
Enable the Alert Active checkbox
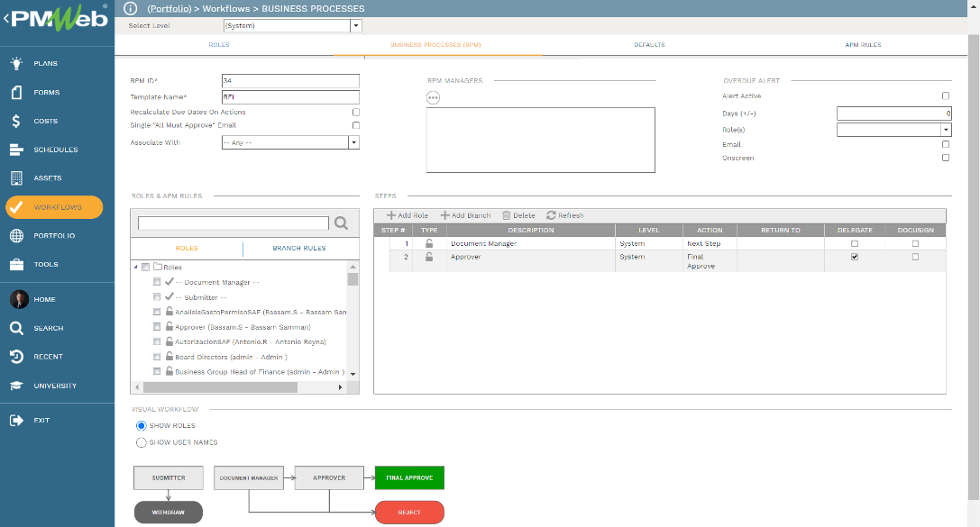(946, 96)
